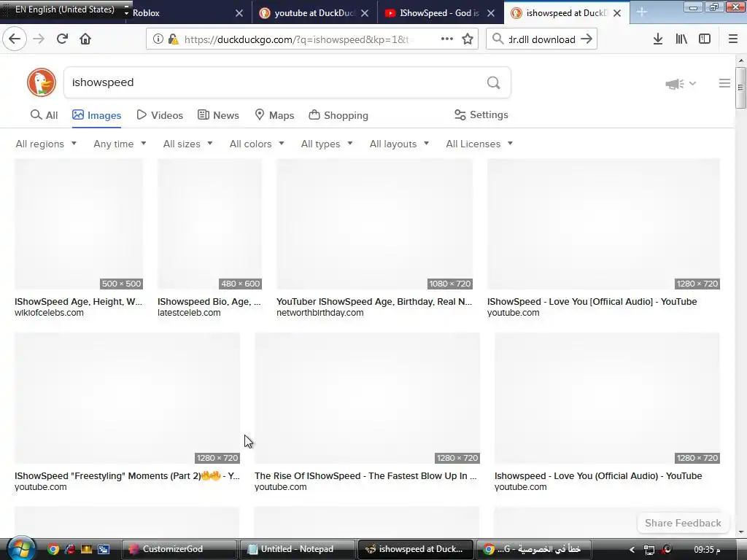747x560 pixels.
Task: Click the magnifier in DuckDuckGo search box
Action: pos(494,83)
